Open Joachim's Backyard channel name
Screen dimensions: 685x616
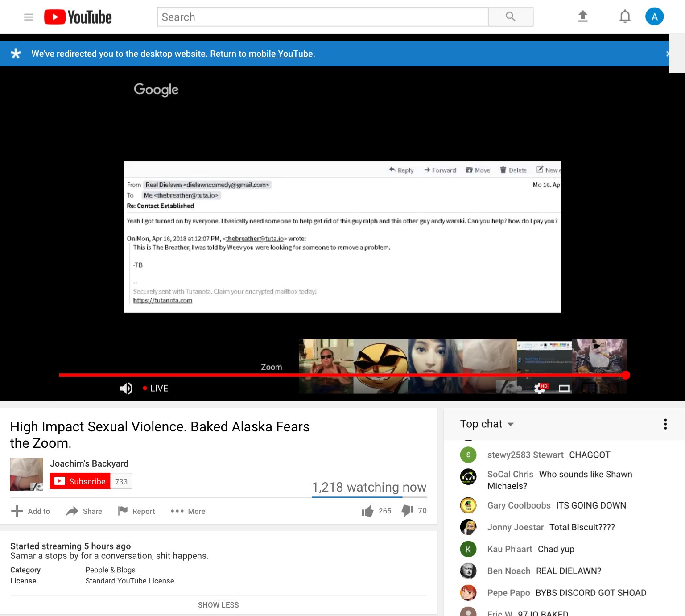89,463
